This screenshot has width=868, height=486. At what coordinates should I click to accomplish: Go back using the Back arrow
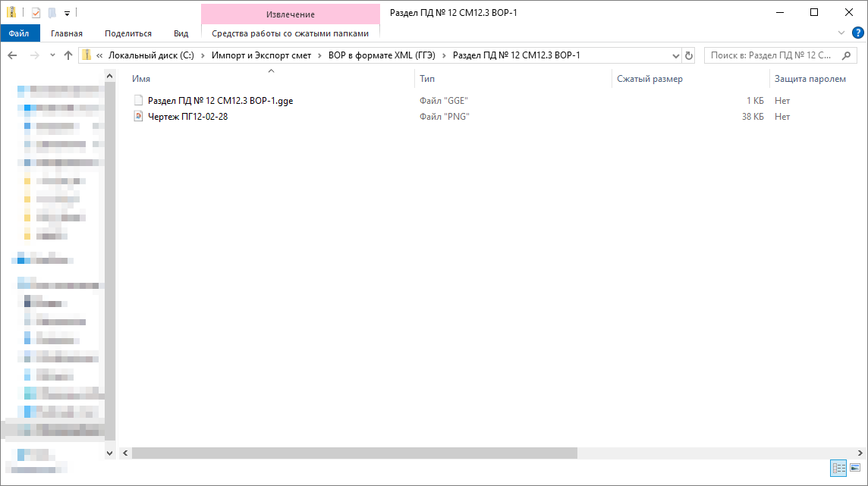pos(13,55)
